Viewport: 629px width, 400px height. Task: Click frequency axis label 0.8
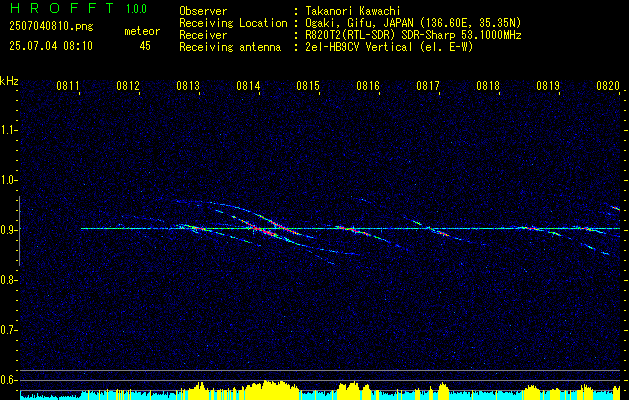[x=8, y=280]
